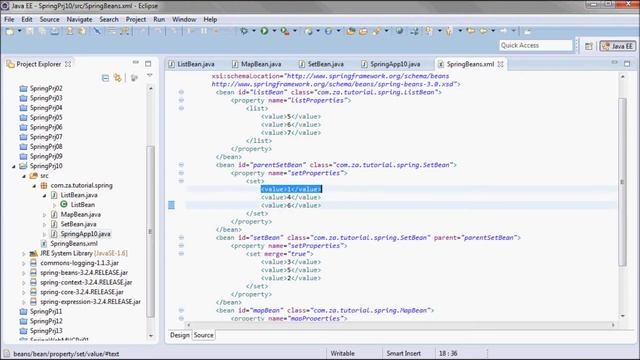Select the SpringPrj11 project
Viewport: 640px width, 360px height.
pos(46,311)
